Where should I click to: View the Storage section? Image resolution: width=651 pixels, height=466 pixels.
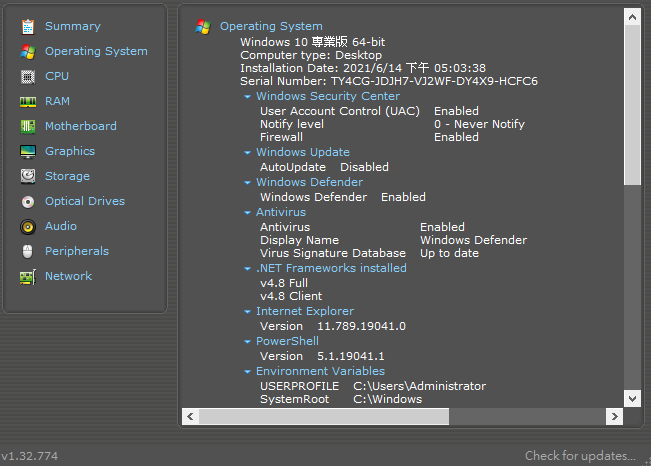click(67, 176)
